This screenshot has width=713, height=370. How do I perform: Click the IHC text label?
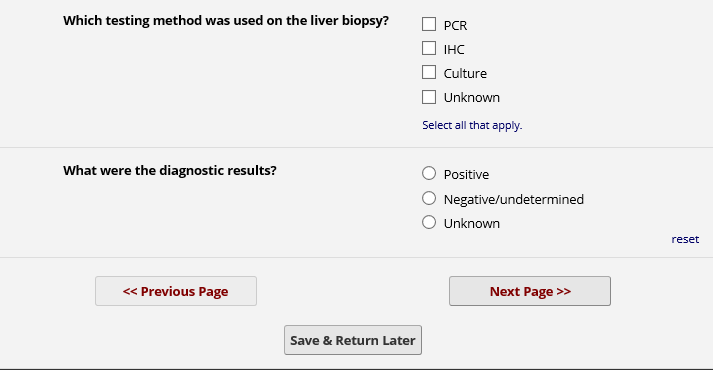(x=454, y=50)
